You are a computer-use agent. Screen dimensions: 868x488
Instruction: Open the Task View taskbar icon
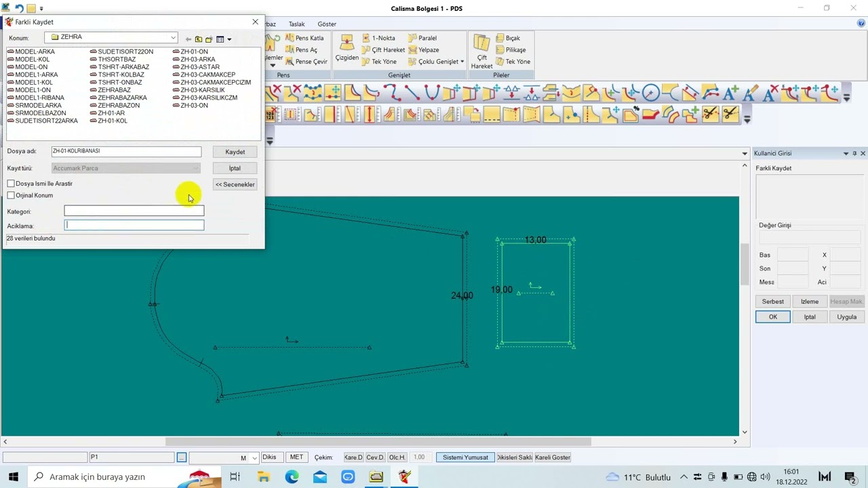pyautogui.click(x=235, y=477)
